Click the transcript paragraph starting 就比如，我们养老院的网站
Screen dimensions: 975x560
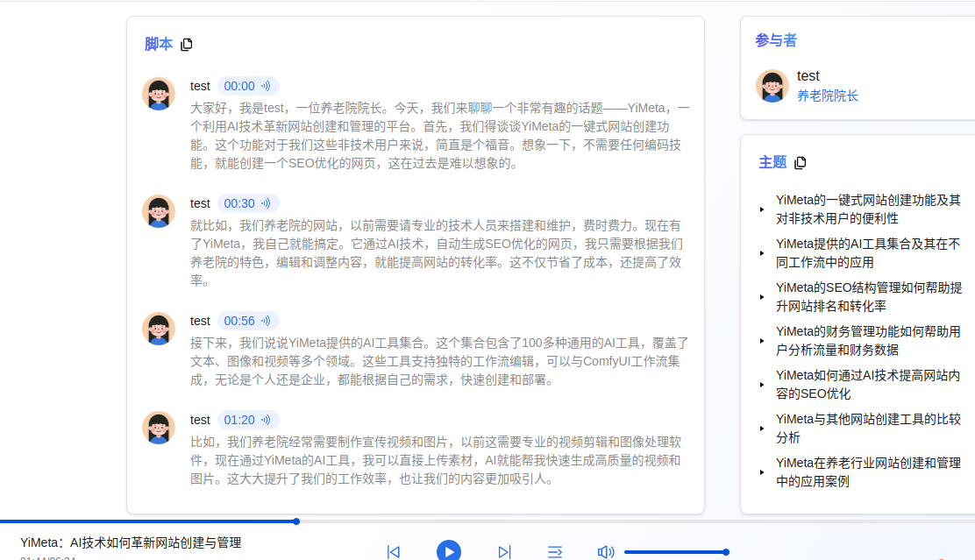(x=436, y=253)
